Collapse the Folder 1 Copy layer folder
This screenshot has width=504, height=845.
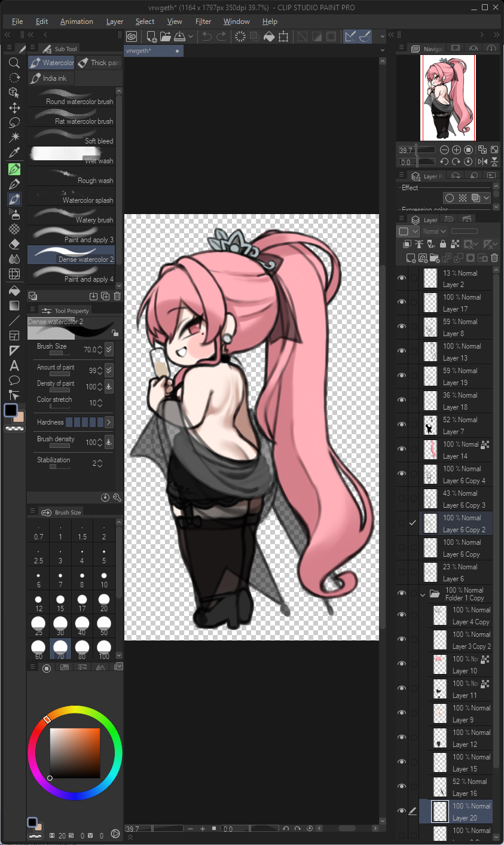[x=423, y=594]
